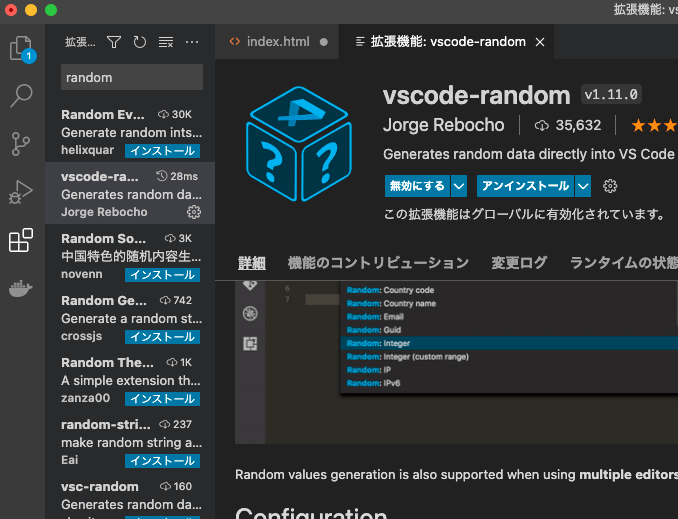This screenshot has width=678, height=519.
Task: Select the Random So... extension entry
Action: pos(130,255)
